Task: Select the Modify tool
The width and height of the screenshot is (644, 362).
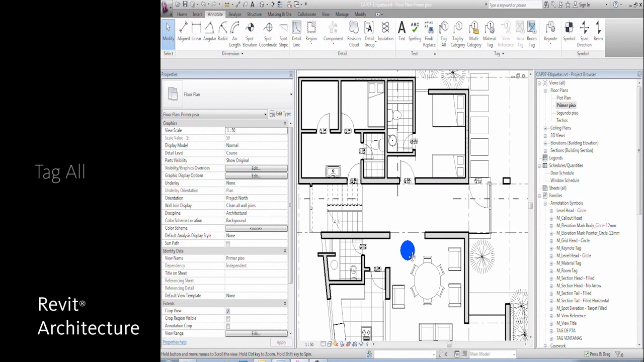Action: click(x=168, y=33)
